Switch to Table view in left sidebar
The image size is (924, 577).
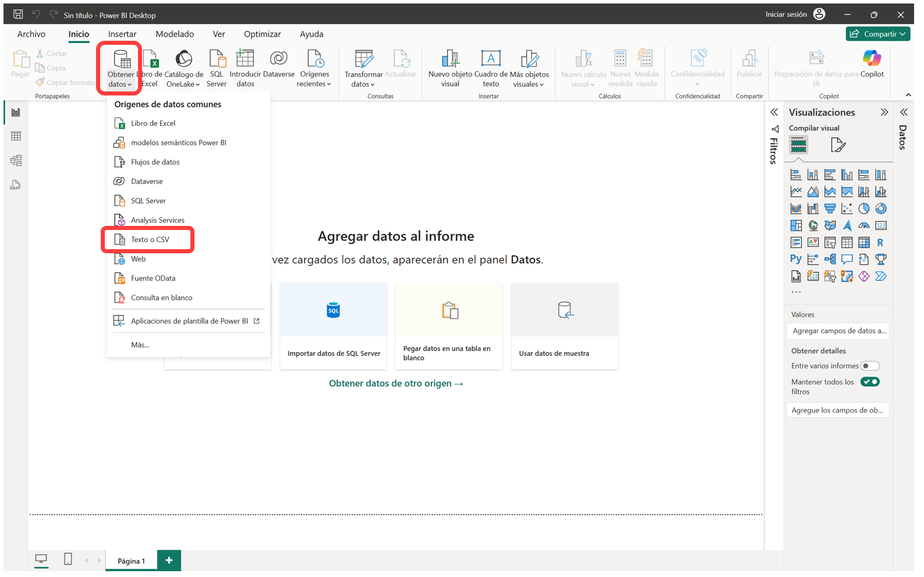(16, 136)
